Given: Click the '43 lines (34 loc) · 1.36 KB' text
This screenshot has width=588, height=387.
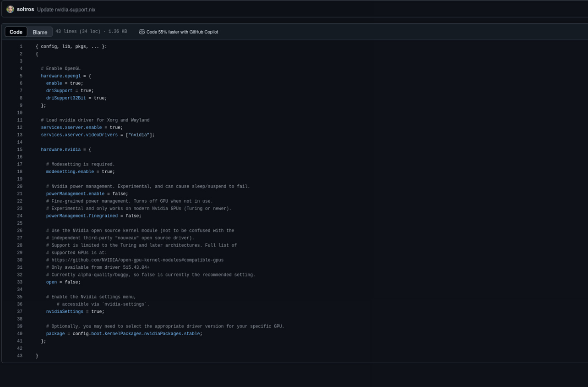Looking at the screenshot, I should (91, 32).
